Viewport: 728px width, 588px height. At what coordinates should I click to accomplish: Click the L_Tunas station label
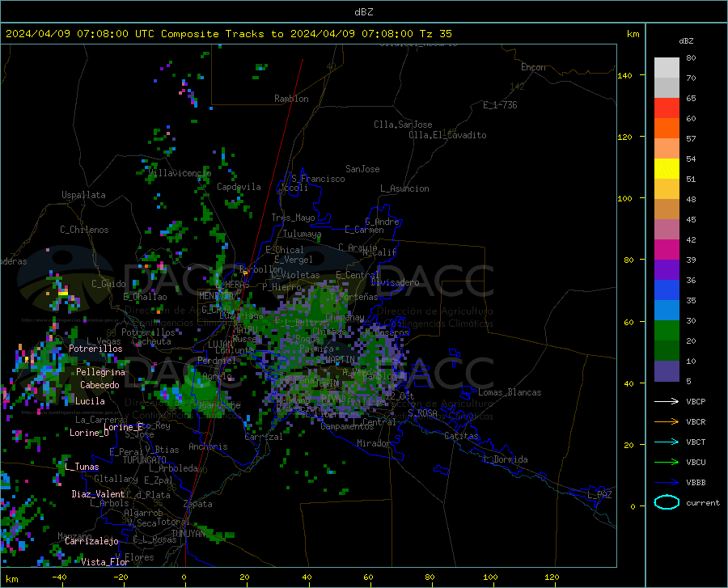point(82,467)
